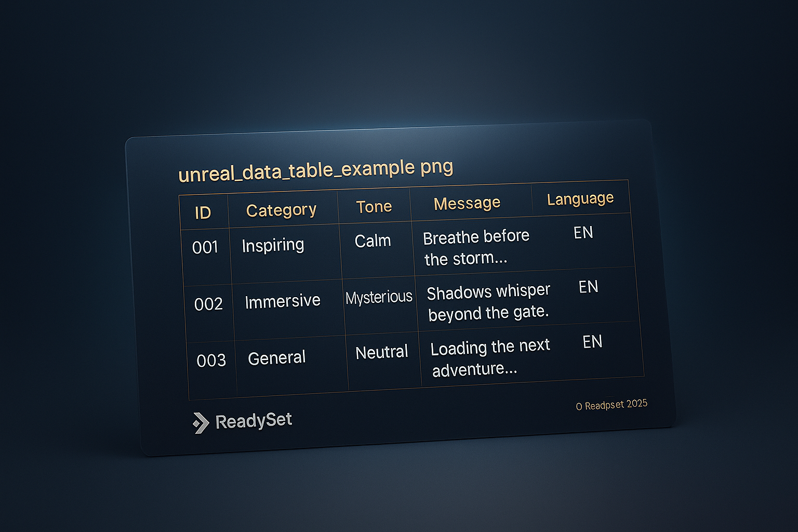Click the Readpset 2025 copyright text
Viewport: 798px width, 532px height.
point(611,405)
